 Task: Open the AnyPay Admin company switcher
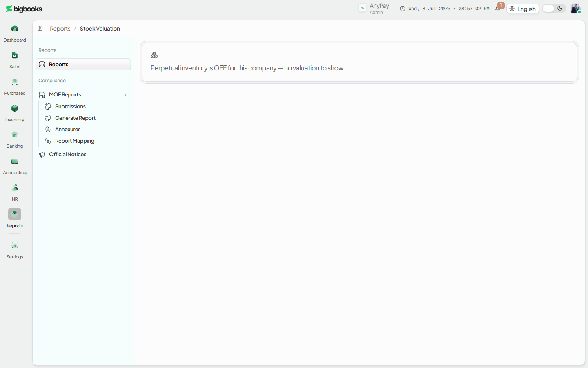[x=374, y=9]
